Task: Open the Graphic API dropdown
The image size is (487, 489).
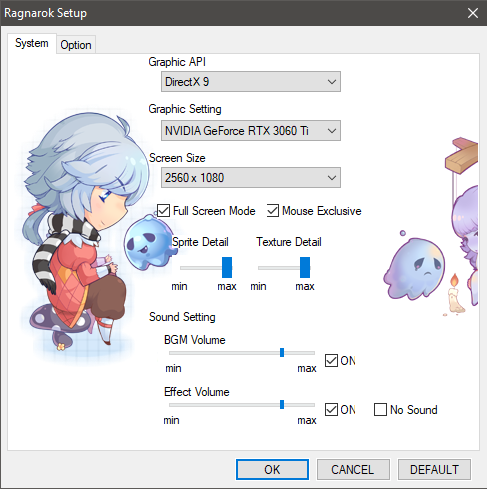Action: (x=251, y=81)
